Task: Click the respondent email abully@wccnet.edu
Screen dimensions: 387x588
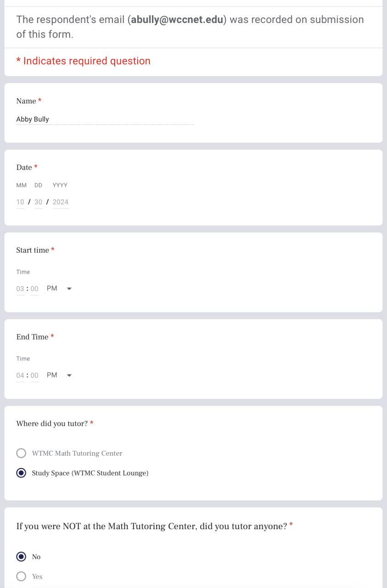Action: [x=177, y=20]
